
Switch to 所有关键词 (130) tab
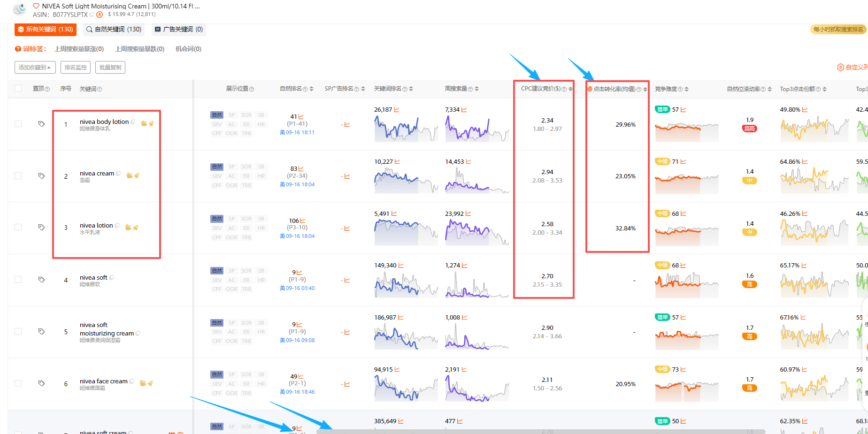click(x=46, y=30)
